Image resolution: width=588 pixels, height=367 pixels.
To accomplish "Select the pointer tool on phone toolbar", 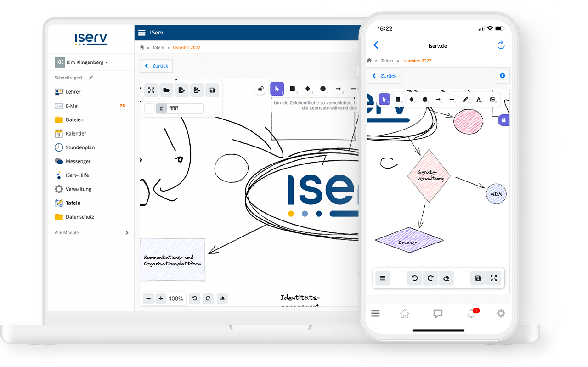I will pos(384,99).
